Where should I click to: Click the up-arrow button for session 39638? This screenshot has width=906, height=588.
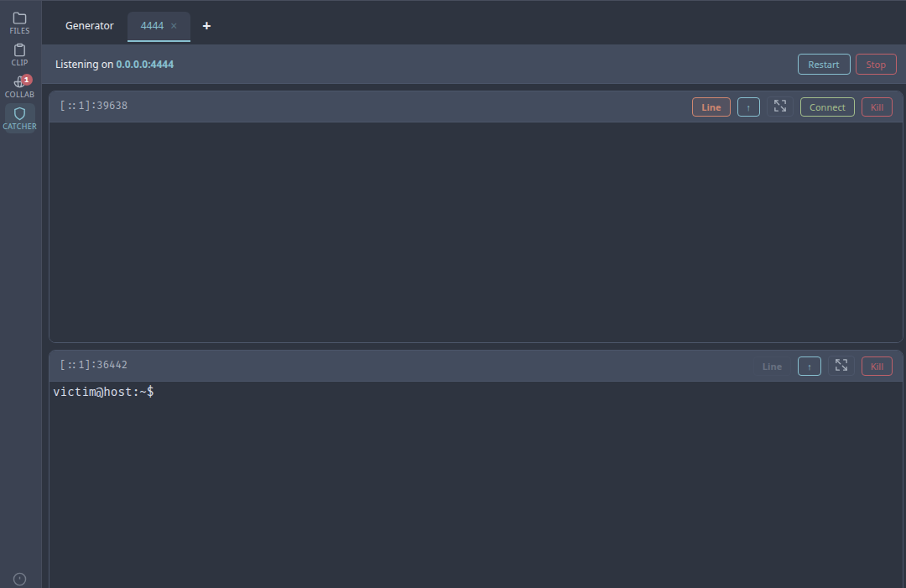[748, 107]
